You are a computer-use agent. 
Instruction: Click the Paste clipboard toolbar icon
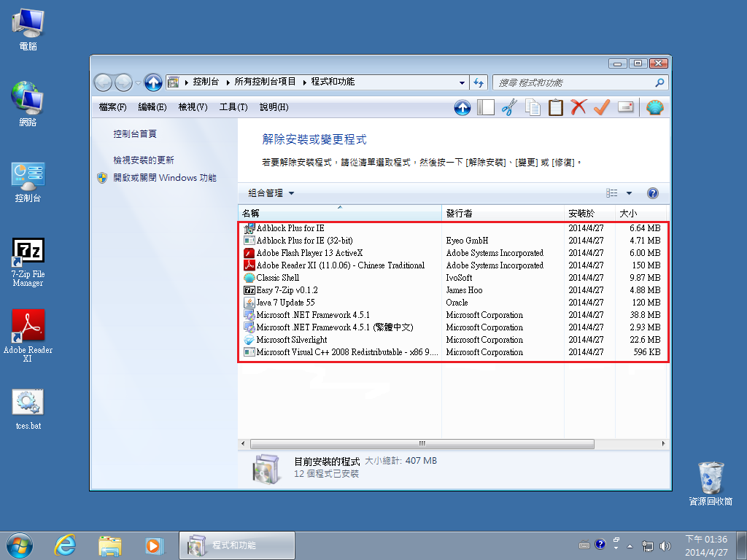(555, 107)
